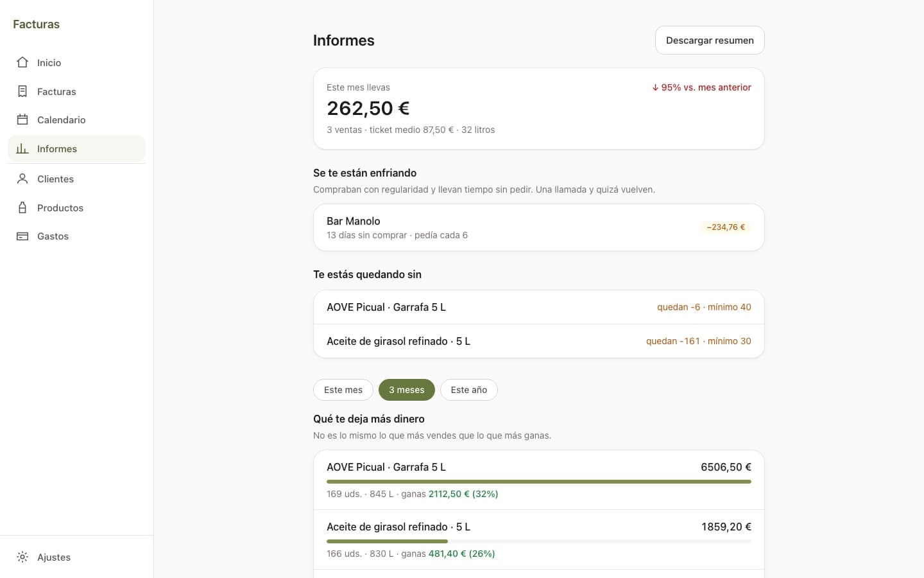Click the Aceite de girasol revenue progress bar

click(x=538, y=541)
